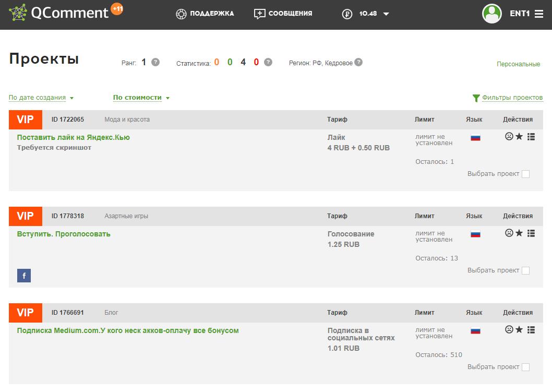Click the help icon next to Регион
This screenshot has height=392, width=552.
[x=358, y=62]
